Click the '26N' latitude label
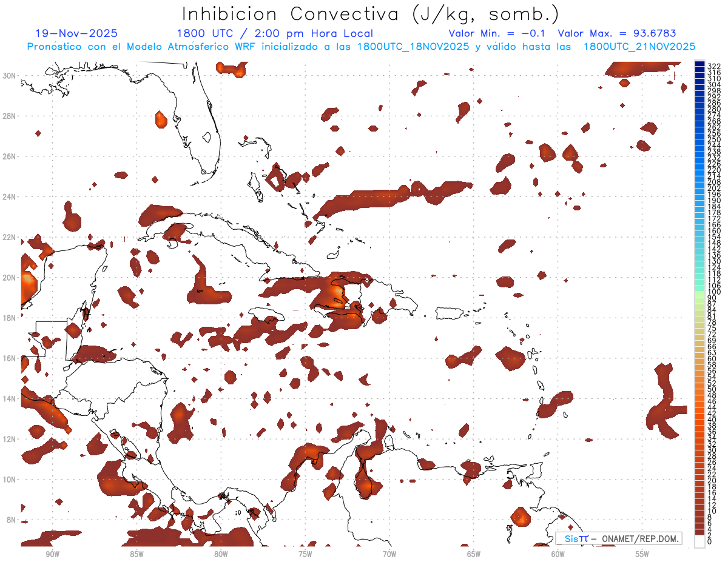This screenshot has height=562, width=728. coord(10,156)
